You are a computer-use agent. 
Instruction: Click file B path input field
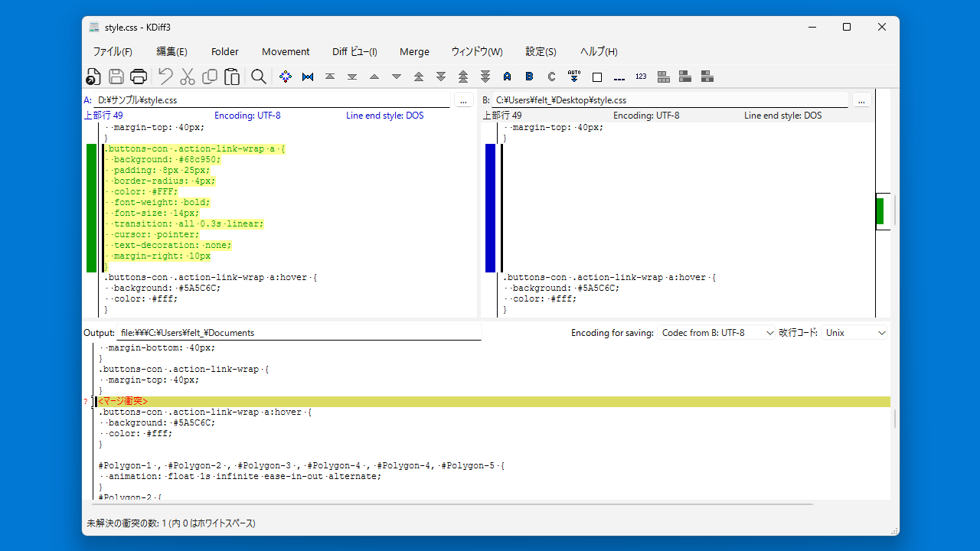tap(669, 100)
